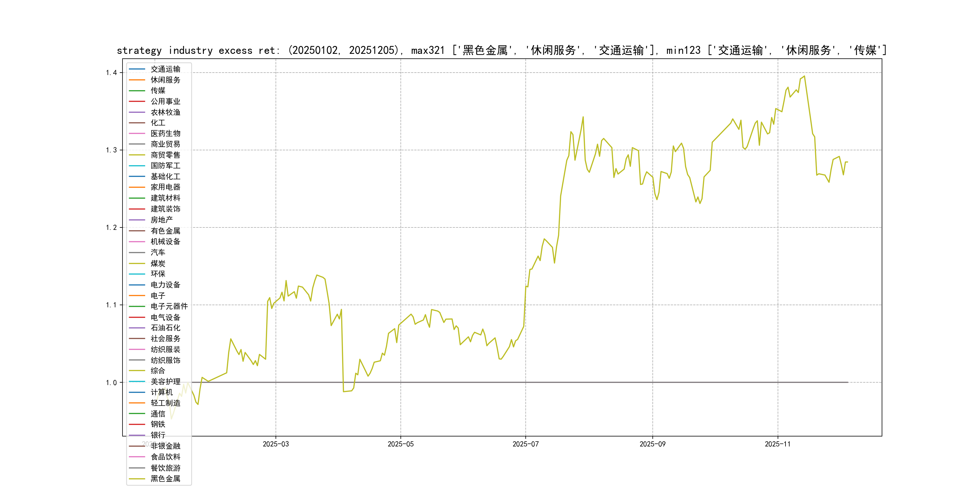Click the 1.2 y-axis tick label
Viewport: 980px width, 490px height.
111,227
